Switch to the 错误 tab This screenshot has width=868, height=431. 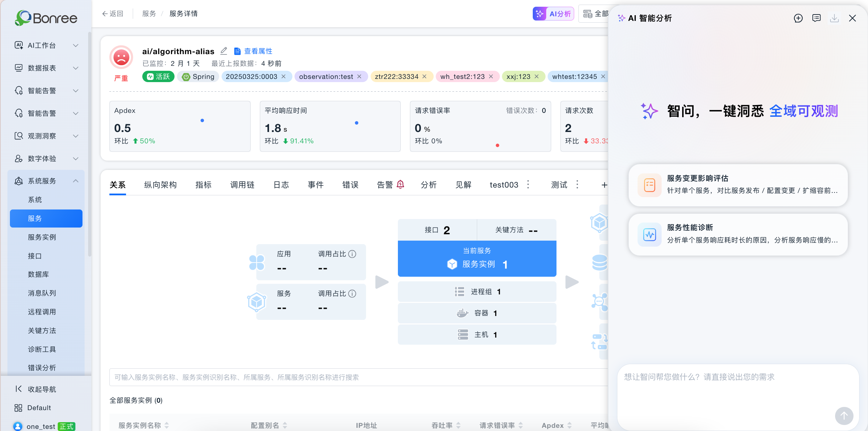[x=350, y=185]
